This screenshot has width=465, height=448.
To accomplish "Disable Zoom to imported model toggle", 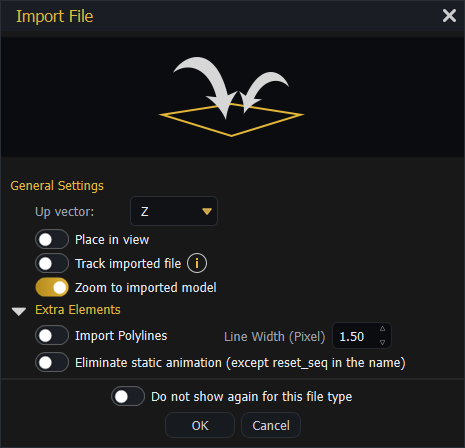I will pyautogui.click(x=52, y=287).
